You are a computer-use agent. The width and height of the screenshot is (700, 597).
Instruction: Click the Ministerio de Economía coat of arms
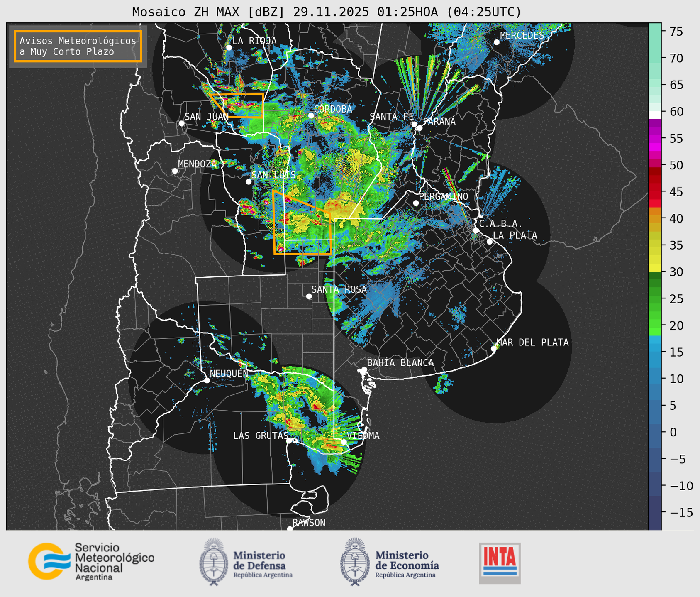click(355, 562)
